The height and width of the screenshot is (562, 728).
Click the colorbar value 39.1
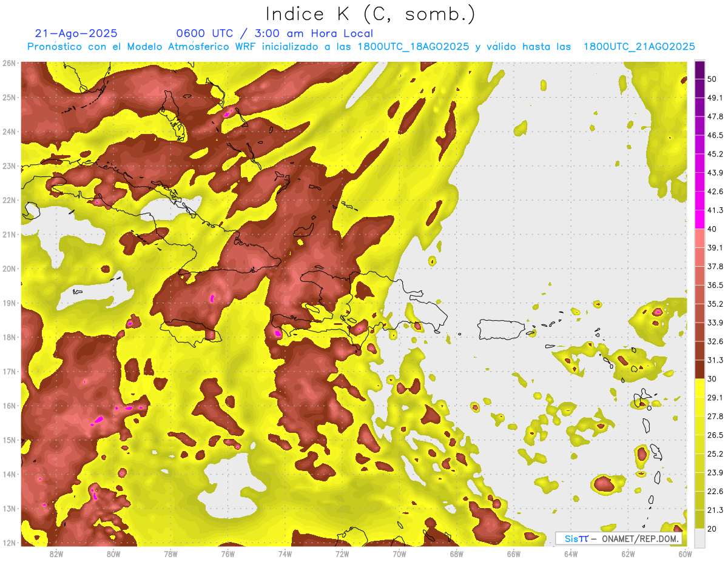coord(716,248)
